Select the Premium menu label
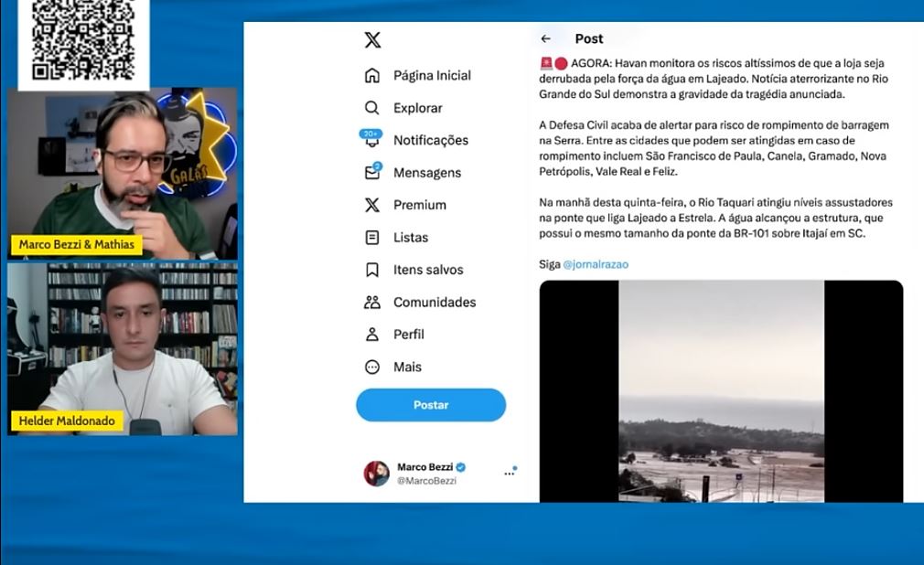The width and height of the screenshot is (924, 565). [x=420, y=205]
